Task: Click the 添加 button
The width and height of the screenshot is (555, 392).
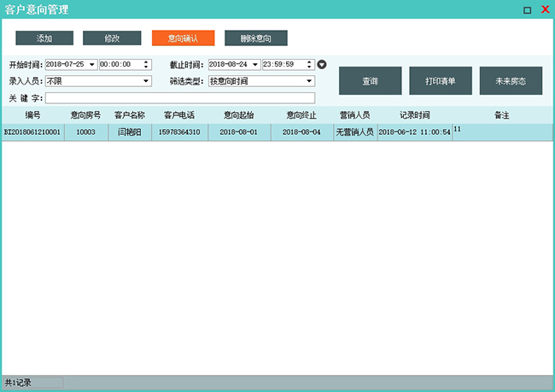Action: (x=44, y=38)
